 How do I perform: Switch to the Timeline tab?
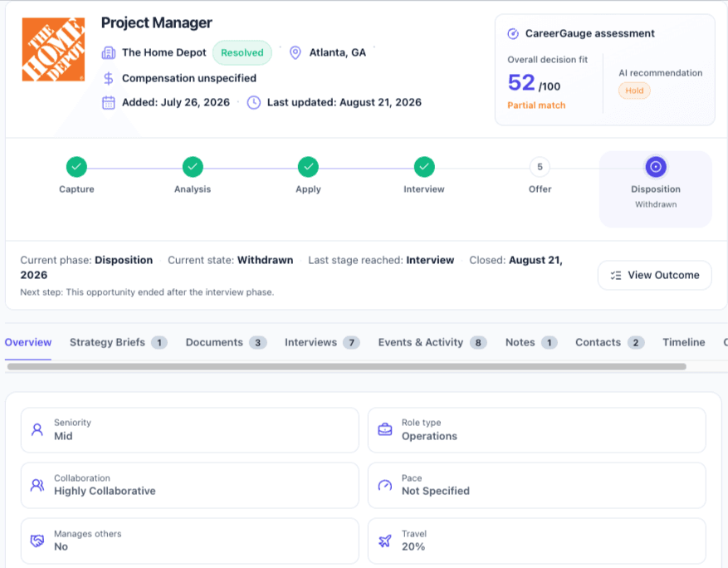tap(683, 343)
